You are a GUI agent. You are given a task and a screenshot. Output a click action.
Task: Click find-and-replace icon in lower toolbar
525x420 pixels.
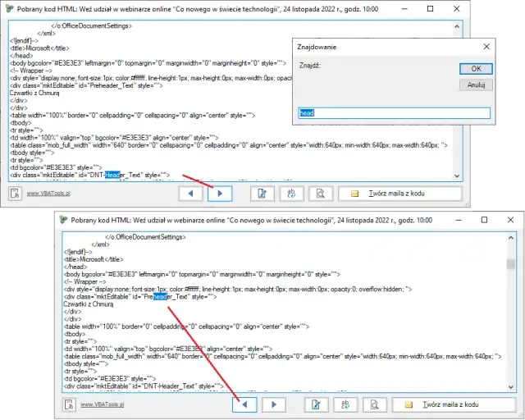345,404
